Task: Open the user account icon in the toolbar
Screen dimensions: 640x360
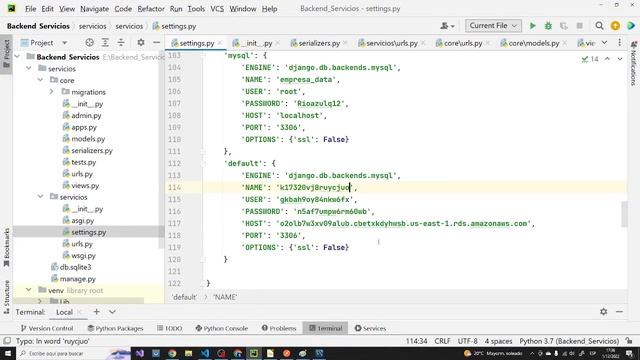Action: point(447,26)
